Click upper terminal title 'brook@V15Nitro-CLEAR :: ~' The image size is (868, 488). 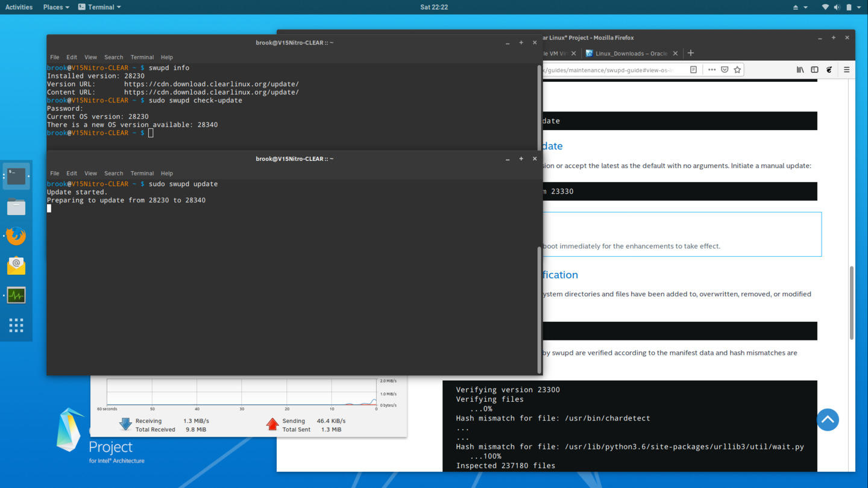pyautogui.click(x=294, y=43)
